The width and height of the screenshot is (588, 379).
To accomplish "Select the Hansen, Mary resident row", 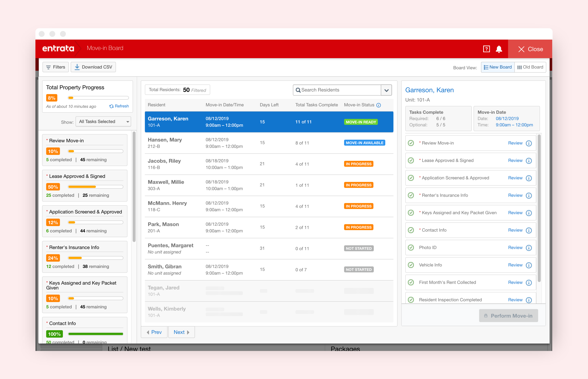I will tap(269, 143).
